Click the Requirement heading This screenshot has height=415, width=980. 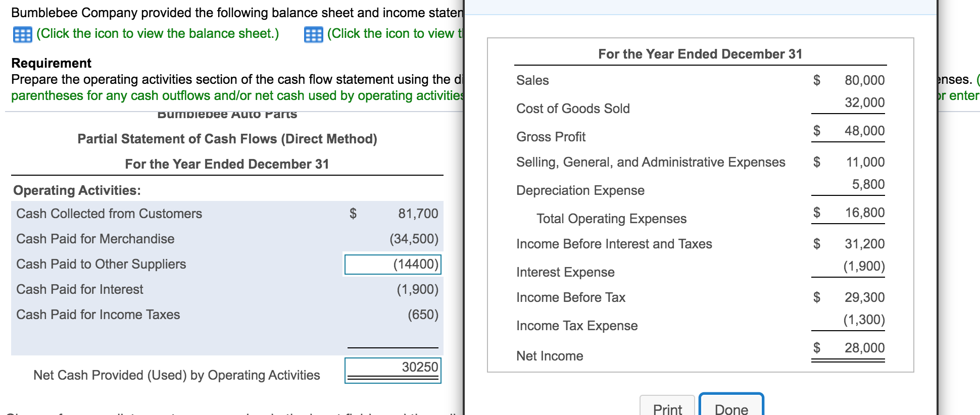pos(51,63)
